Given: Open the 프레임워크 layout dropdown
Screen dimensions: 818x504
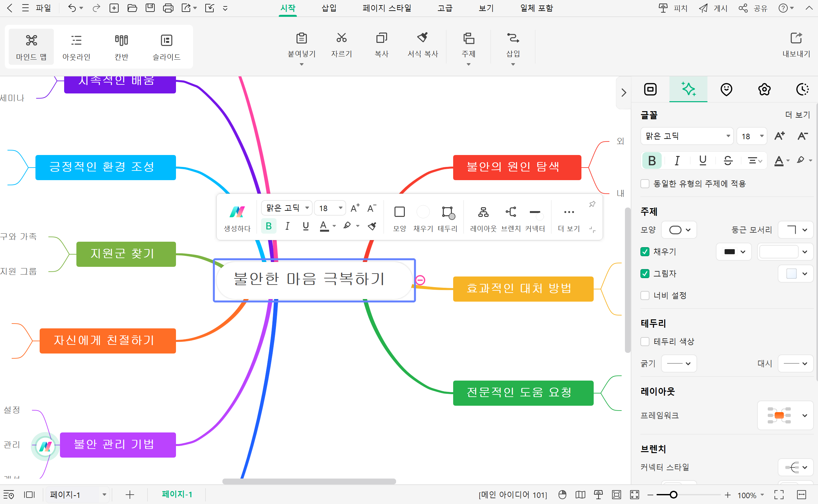Looking at the screenshot, I should point(786,415).
